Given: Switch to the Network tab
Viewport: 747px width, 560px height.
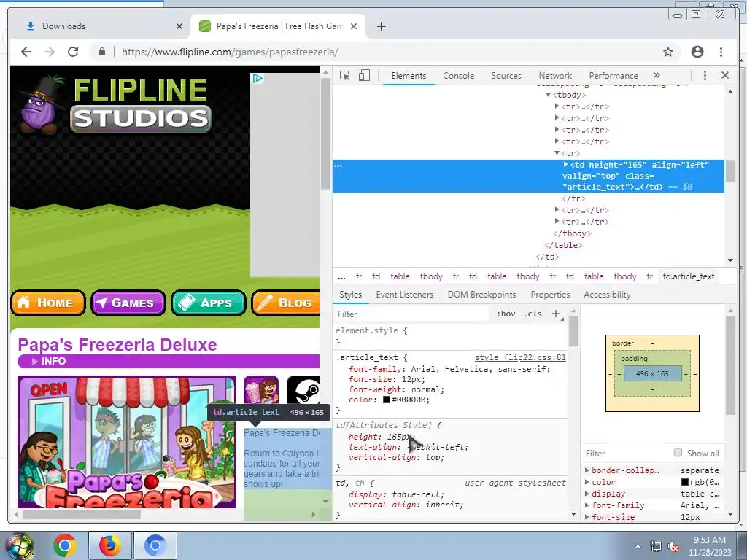Looking at the screenshot, I should [x=555, y=76].
